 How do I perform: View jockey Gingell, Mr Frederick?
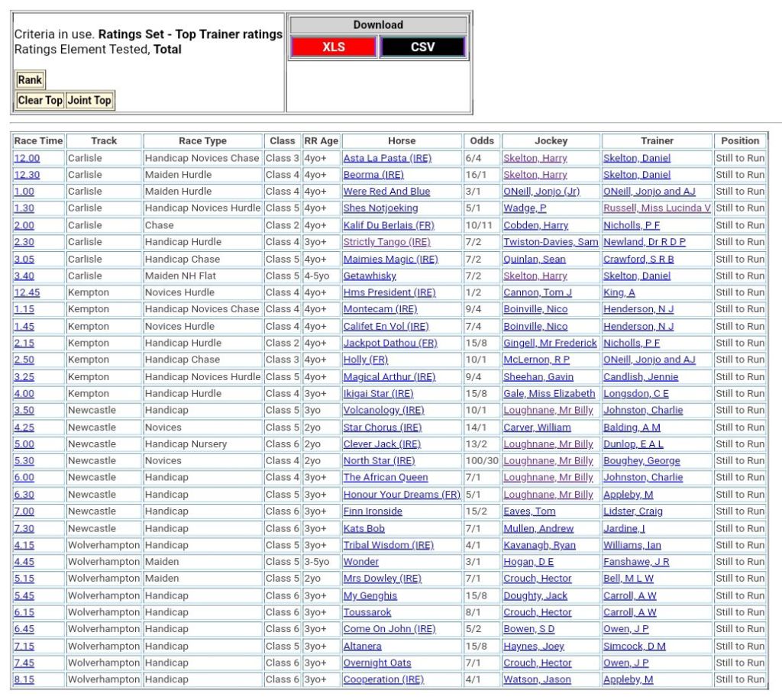[x=550, y=344]
